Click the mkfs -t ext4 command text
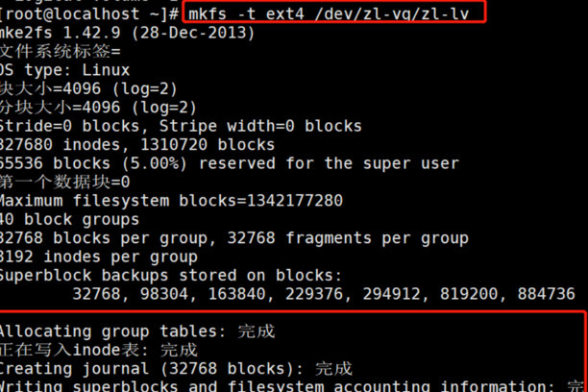Image resolution: width=588 pixels, height=392 pixels. pyautogui.click(x=238, y=13)
